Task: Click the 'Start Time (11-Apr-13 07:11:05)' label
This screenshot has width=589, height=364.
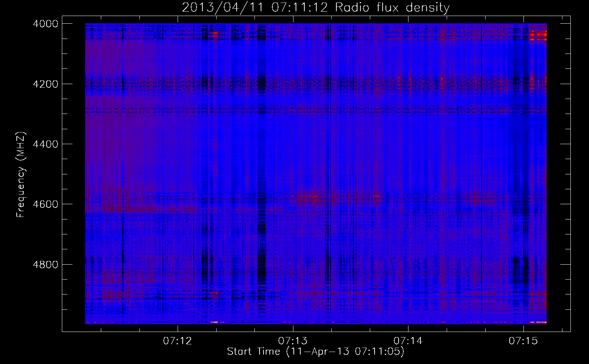Action: [316, 352]
